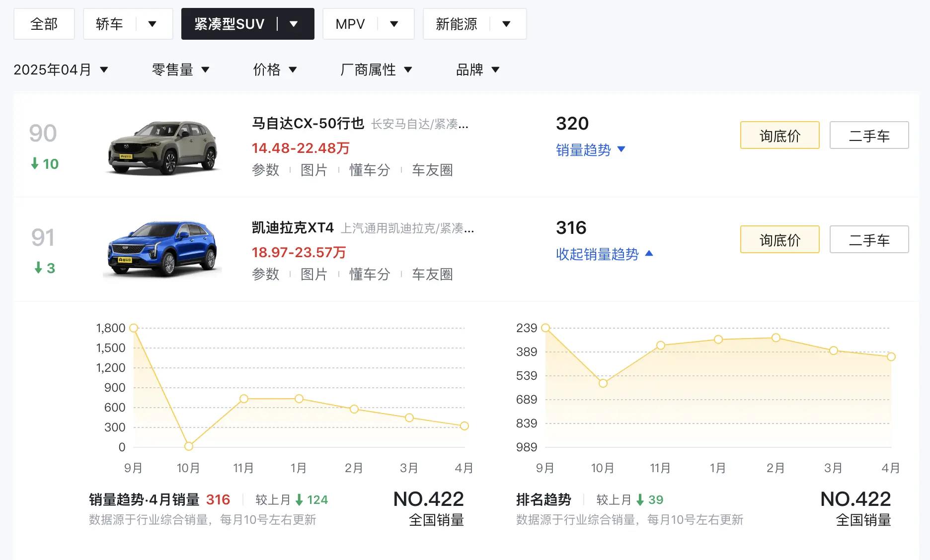Click the 排名趋势 heading
Image resolution: width=930 pixels, height=560 pixels.
click(x=543, y=499)
